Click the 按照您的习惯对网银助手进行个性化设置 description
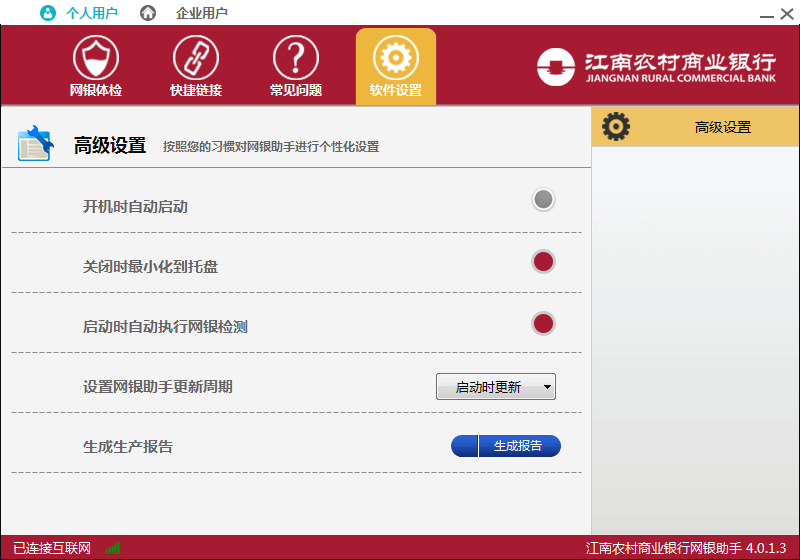800x560 pixels. [271, 147]
